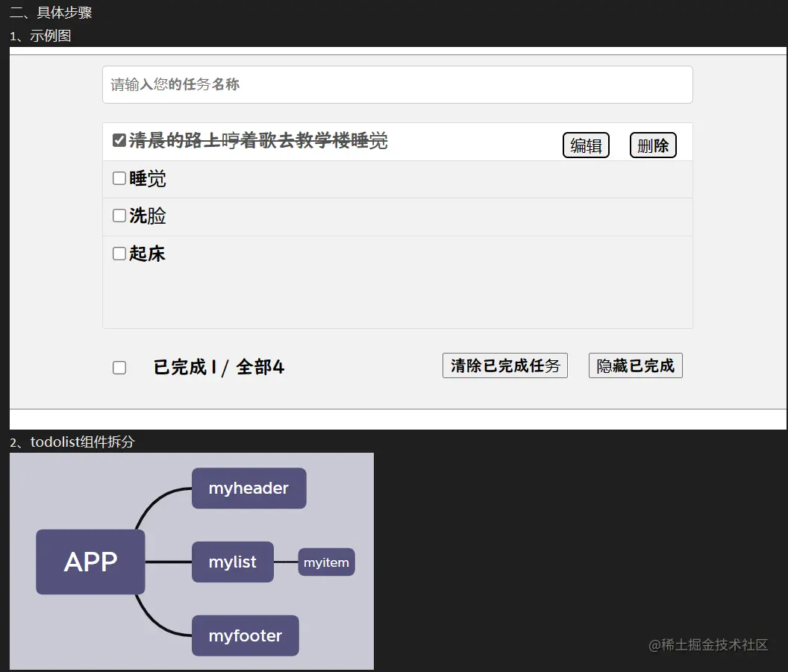Image resolution: width=788 pixels, height=672 pixels.
Task: Click the heading 1、示例图
Action: pos(40,36)
